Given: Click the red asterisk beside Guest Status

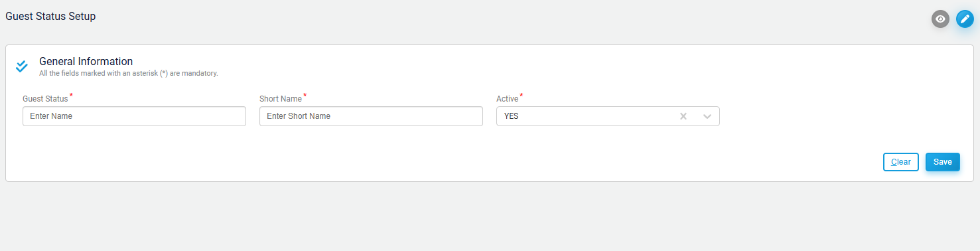Looking at the screenshot, I should [x=71, y=96].
